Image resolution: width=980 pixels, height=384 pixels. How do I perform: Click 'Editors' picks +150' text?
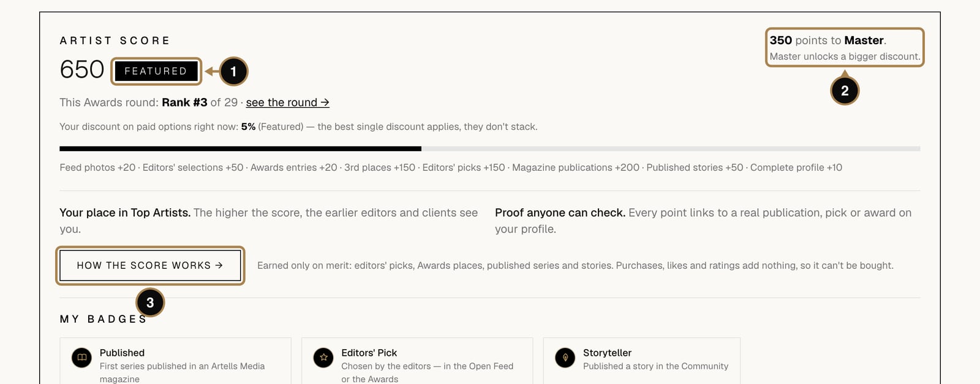tap(464, 167)
